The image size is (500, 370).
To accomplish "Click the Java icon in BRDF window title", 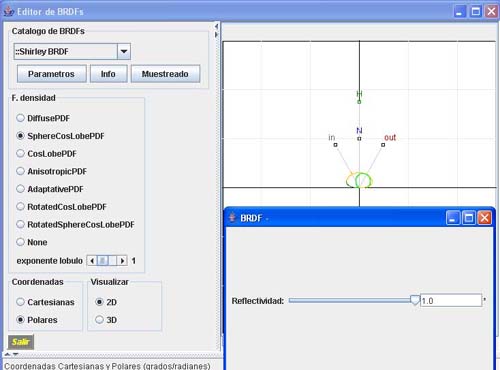I will point(232,218).
